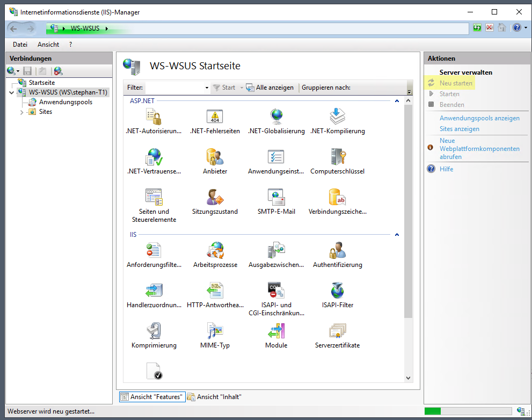Open the Serverzertifikate icon
The image size is (532, 420).
pyautogui.click(x=337, y=331)
